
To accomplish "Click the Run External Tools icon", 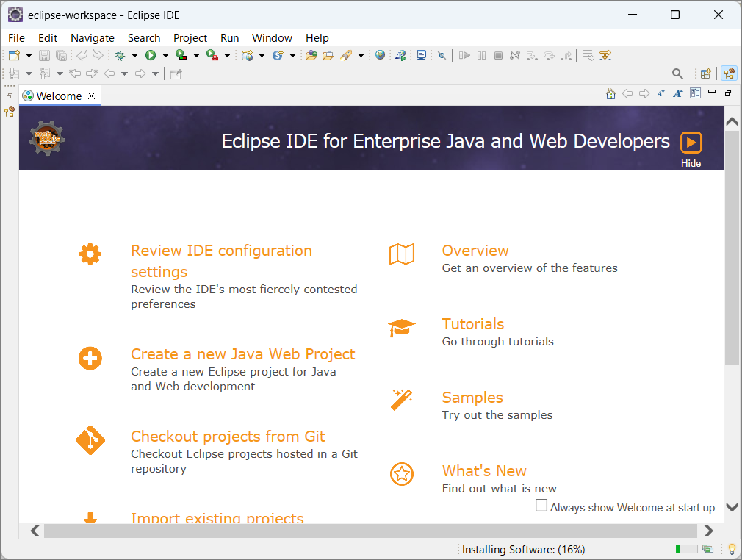I will (212, 55).
